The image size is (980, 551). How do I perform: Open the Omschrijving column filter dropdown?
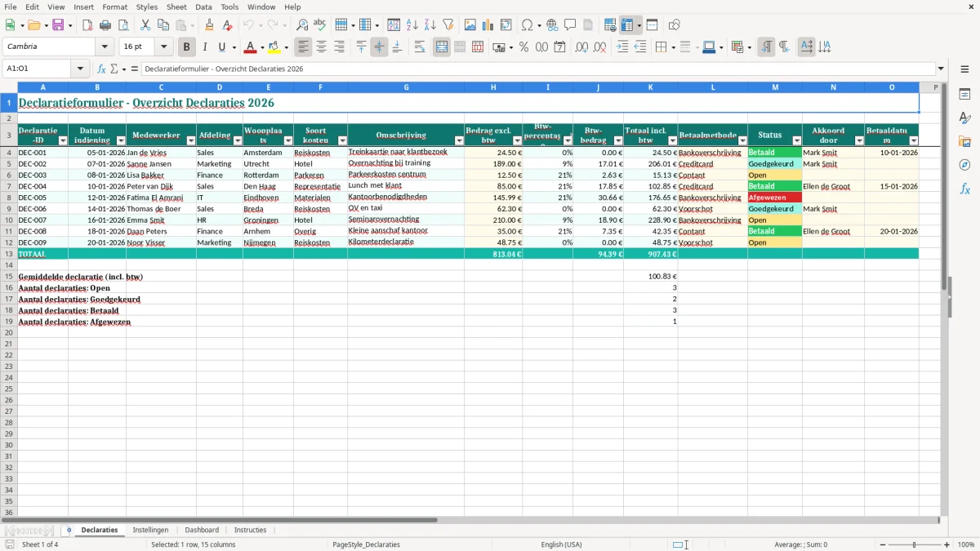pyautogui.click(x=459, y=141)
